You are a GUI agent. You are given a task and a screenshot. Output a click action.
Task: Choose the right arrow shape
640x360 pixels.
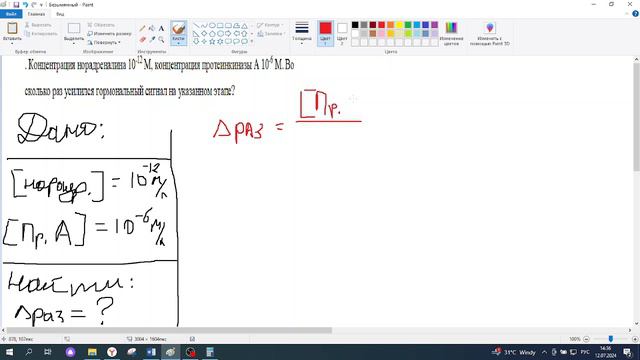(x=228, y=33)
